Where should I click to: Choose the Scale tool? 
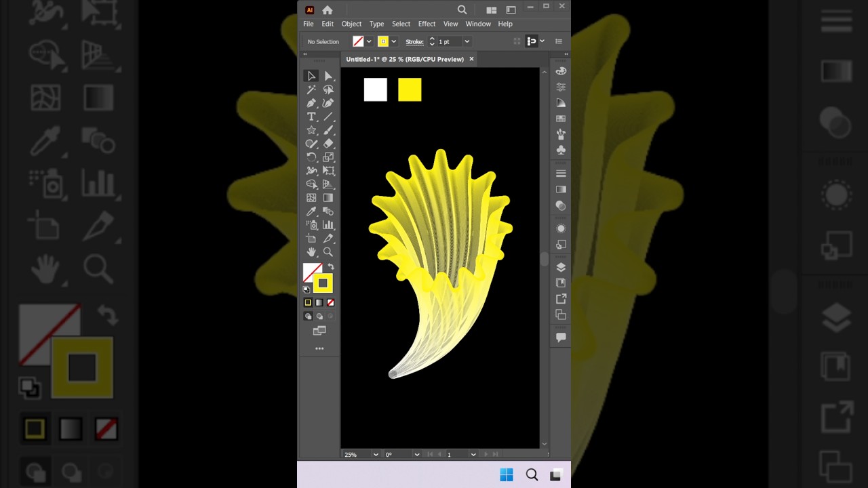(x=328, y=157)
